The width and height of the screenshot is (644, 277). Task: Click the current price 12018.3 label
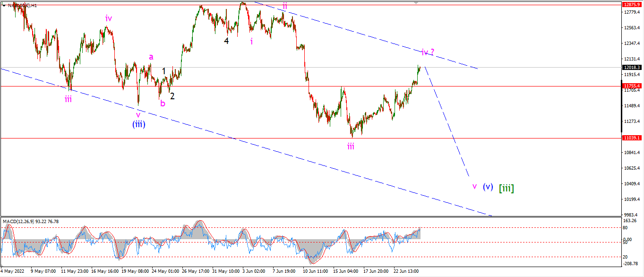pos(632,67)
